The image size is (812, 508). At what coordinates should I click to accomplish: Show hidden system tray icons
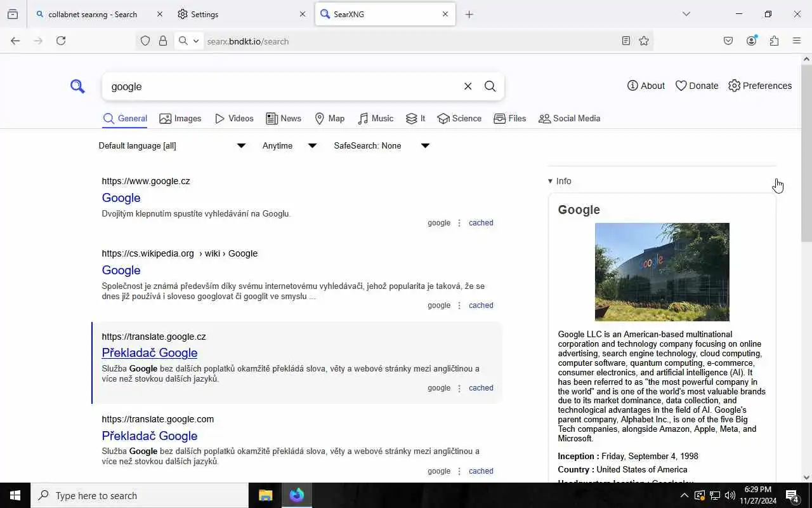click(684, 495)
